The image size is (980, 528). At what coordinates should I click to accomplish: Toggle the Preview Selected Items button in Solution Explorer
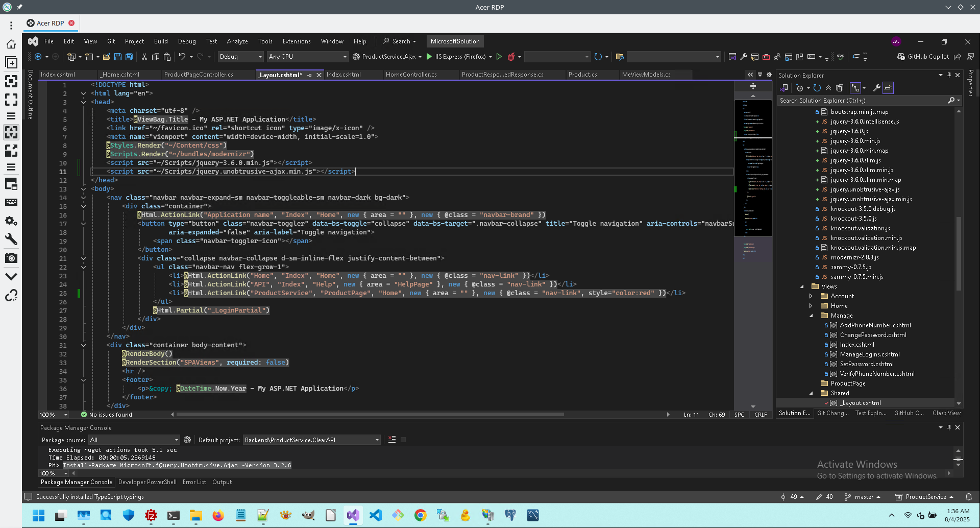click(888, 88)
